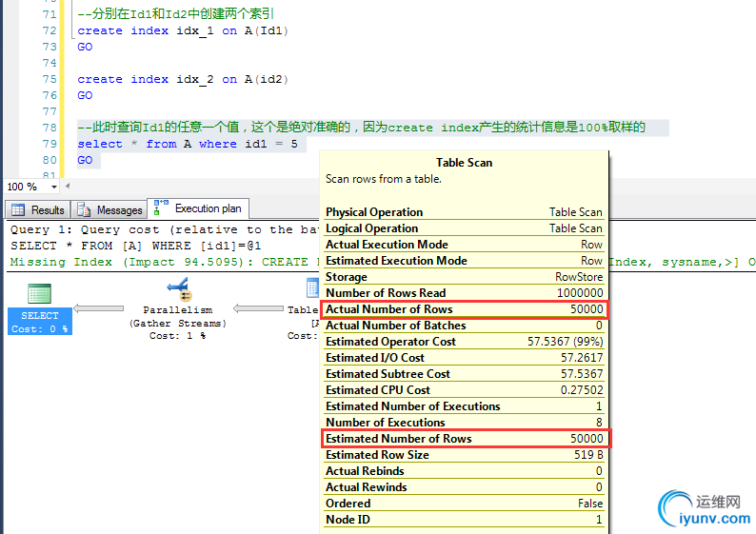756x534 pixels.
Task: Click 'SELECT Cost: 0 %' label
Action: [x=40, y=322]
